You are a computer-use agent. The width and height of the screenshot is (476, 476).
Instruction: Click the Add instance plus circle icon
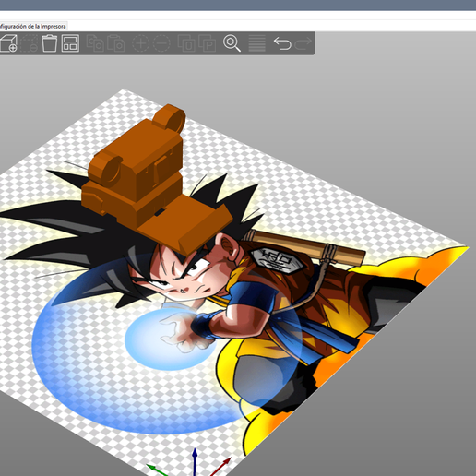140,43
